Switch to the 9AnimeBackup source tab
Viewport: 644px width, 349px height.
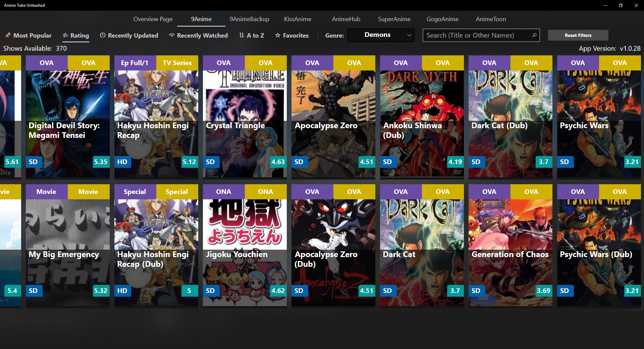coord(250,19)
